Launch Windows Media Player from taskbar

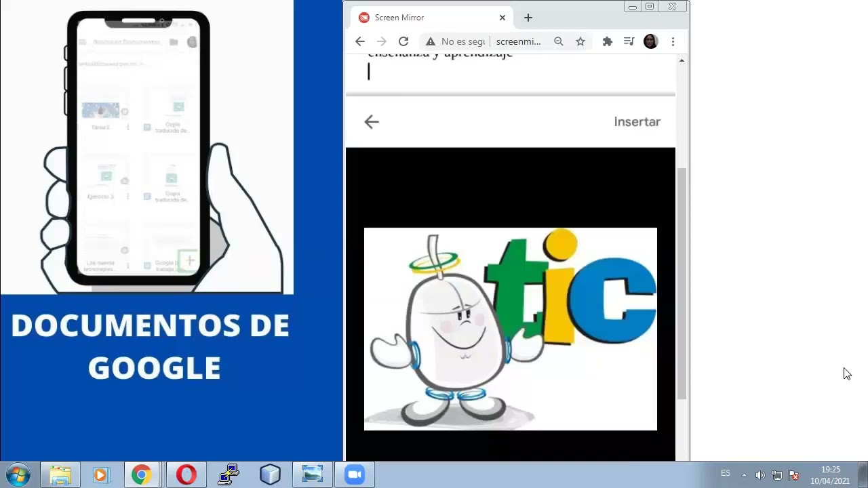[x=100, y=474]
